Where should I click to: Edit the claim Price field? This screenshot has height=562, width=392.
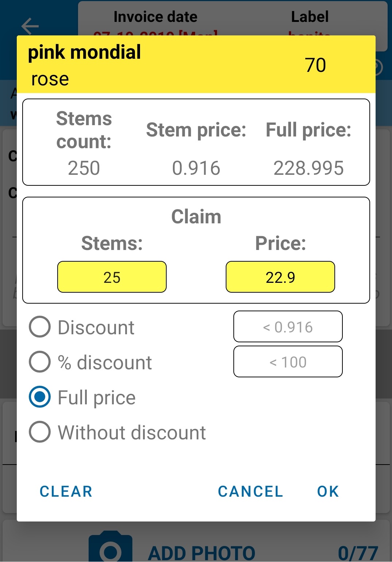tap(280, 277)
